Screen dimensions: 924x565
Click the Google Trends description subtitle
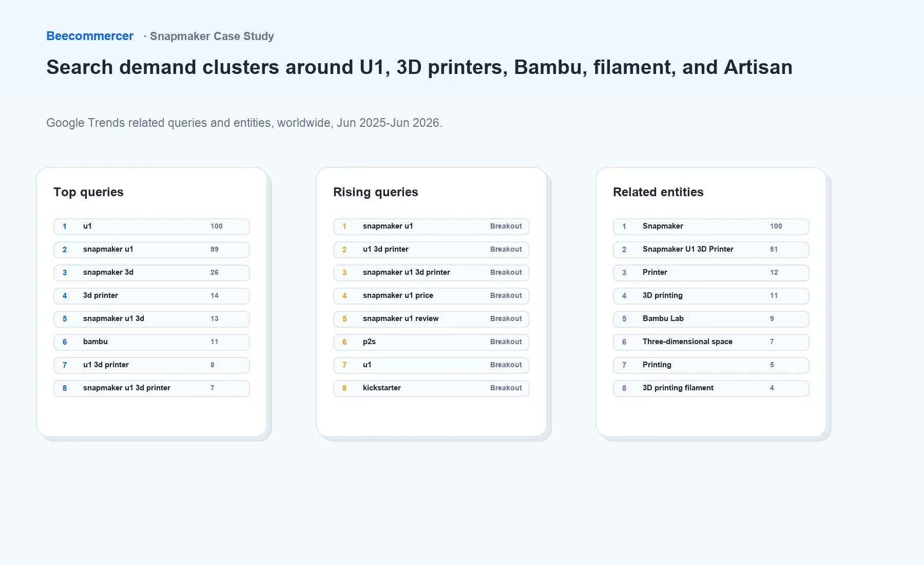click(x=244, y=123)
